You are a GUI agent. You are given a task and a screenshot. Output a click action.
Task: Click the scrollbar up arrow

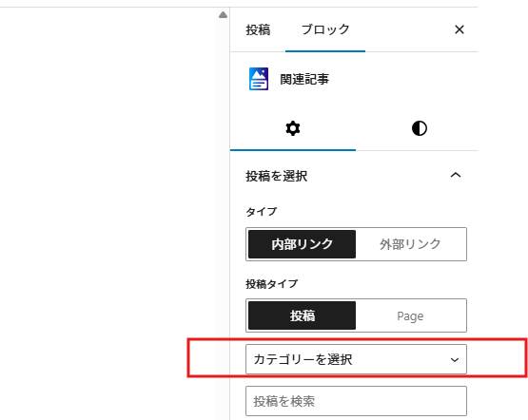223,15
